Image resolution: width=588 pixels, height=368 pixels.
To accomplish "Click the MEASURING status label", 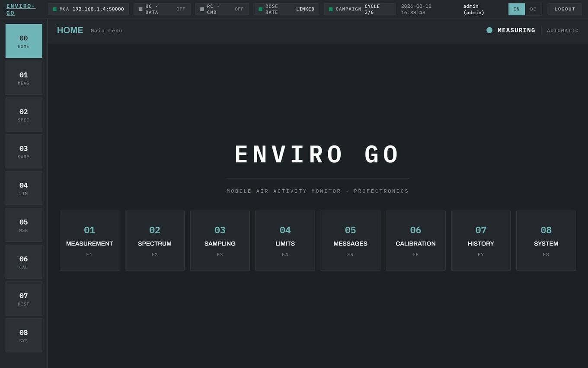I will 516,30.
